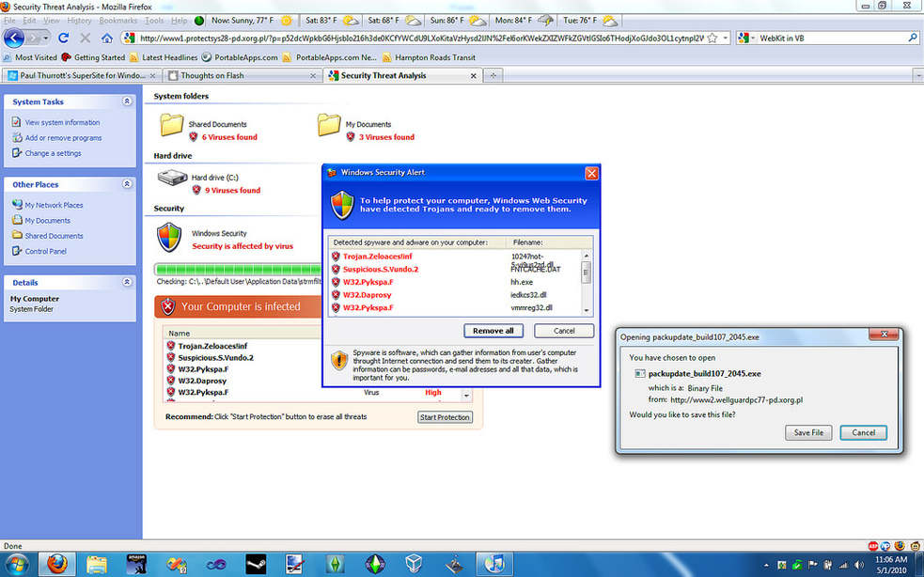Open the View system information link

(x=62, y=122)
